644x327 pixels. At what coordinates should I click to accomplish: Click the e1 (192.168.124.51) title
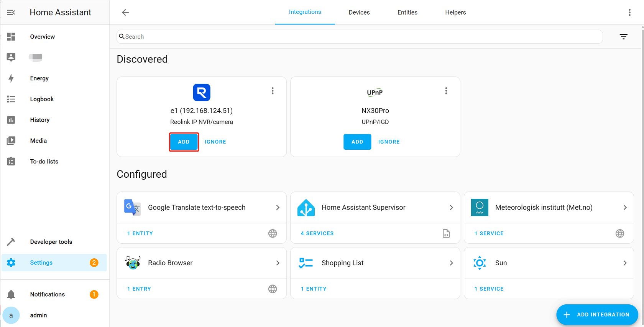click(x=202, y=111)
